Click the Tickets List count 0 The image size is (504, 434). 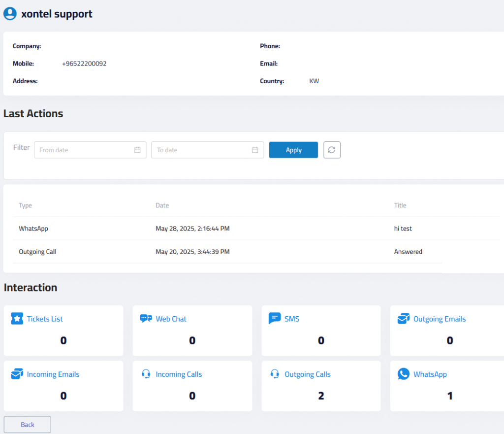pyautogui.click(x=63, y=340)
